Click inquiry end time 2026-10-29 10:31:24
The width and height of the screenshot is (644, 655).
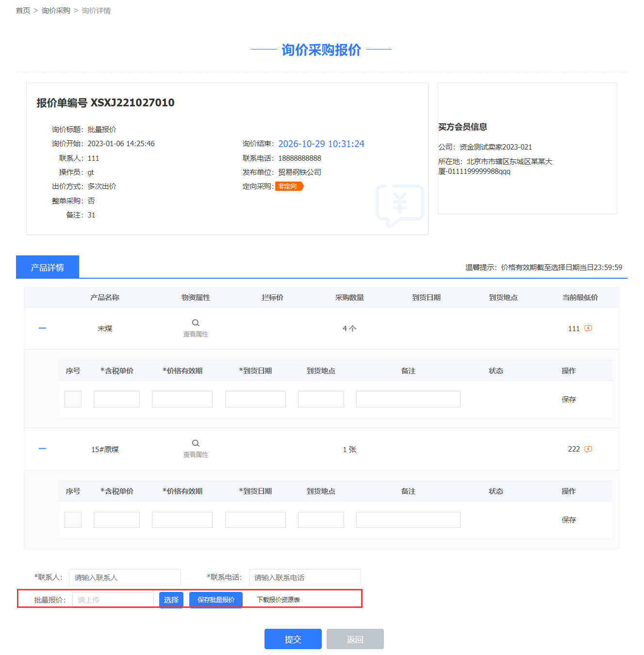coord(321,144)
